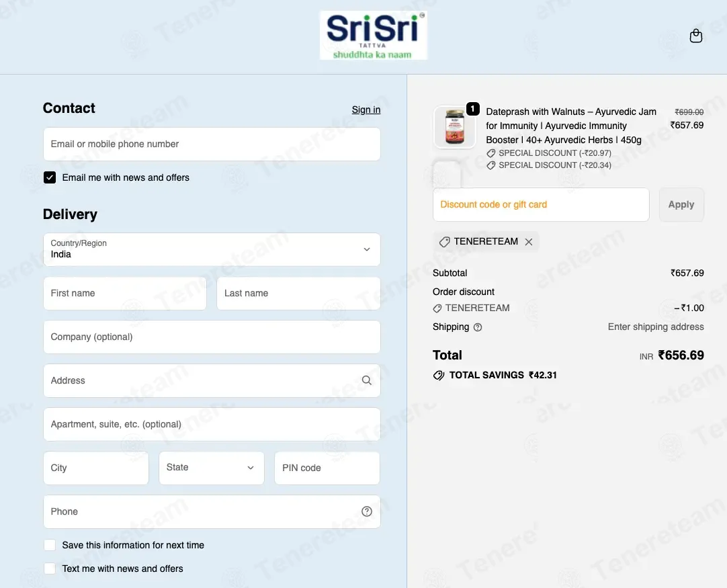Open the shopping bag cart icon
Screen dimensions: 727x588
(695, 36)
